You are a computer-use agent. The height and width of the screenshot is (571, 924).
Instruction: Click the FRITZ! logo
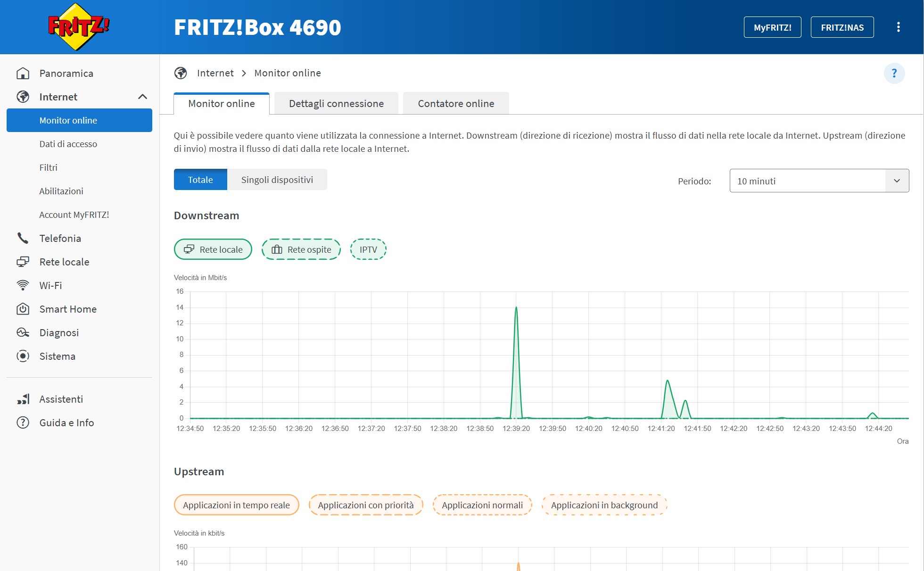[x=79, y=27]
